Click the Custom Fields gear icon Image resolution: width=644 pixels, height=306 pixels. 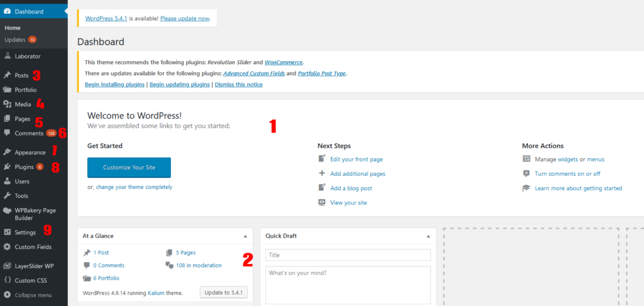[6, 247]
